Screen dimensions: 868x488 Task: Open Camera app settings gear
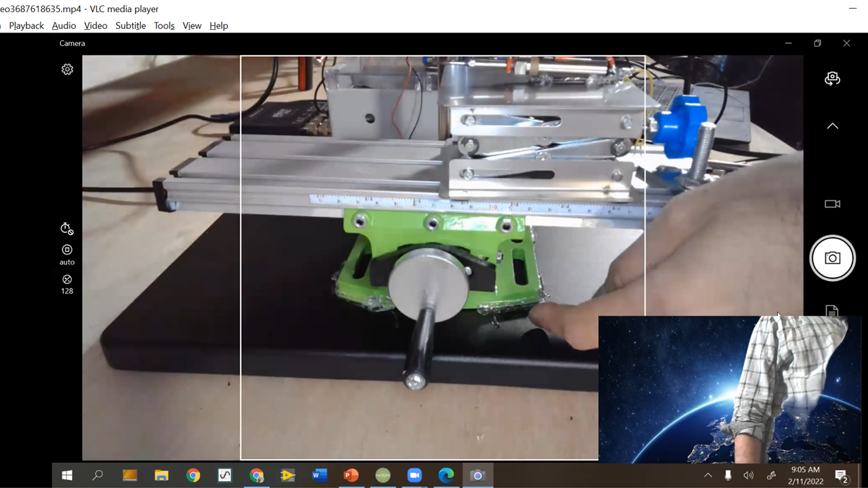[x=67, y=69]
